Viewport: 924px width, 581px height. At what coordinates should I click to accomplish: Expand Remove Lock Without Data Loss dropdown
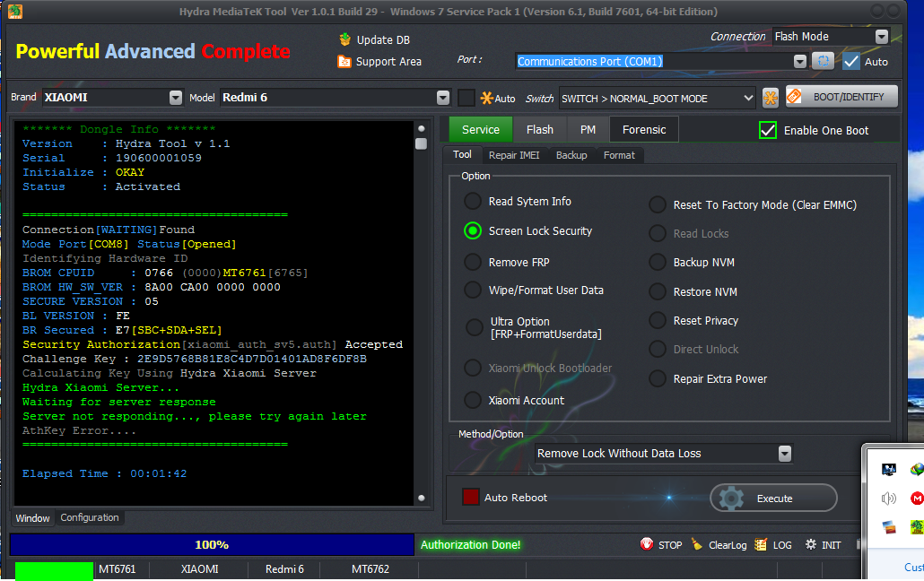click(x=784, y=453)
